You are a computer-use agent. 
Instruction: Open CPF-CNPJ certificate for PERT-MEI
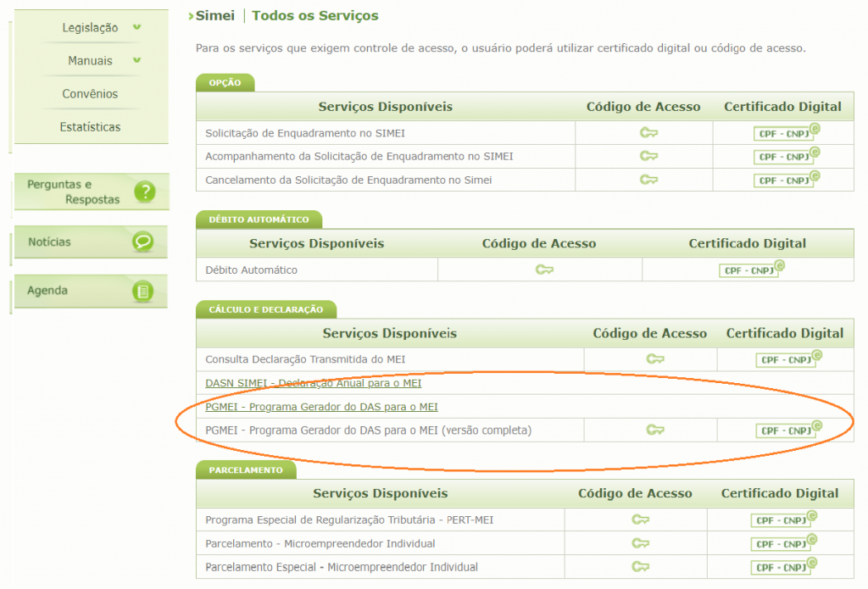(x=783, y=520)
